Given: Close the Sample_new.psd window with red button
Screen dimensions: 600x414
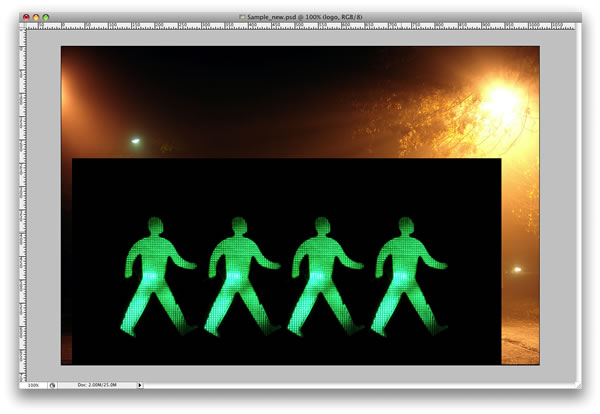Looking at the screenshot, I should pyautogui.click(x=26, y=17).
